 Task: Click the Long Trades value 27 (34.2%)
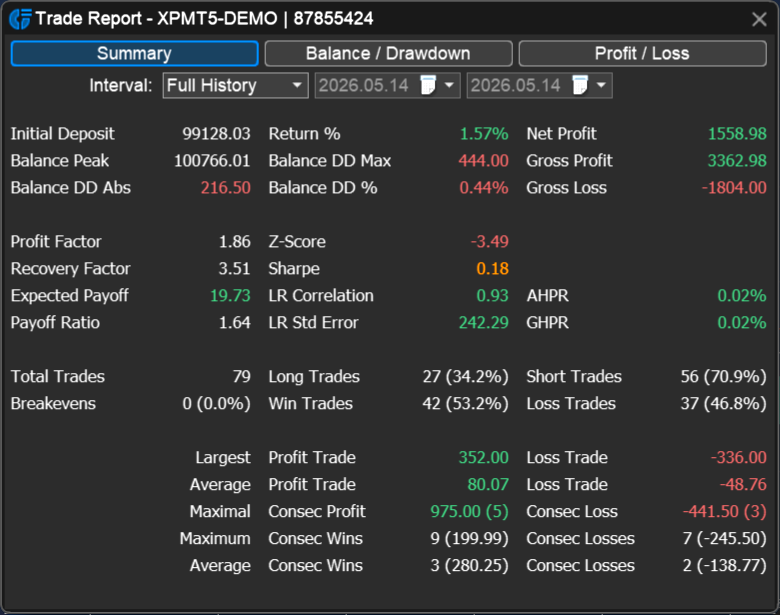point(466,377)
